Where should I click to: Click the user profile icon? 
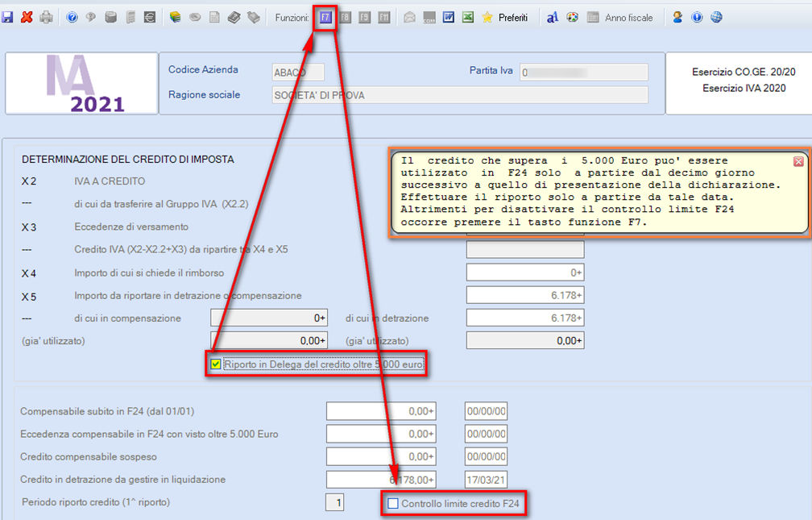coord(677,17)
